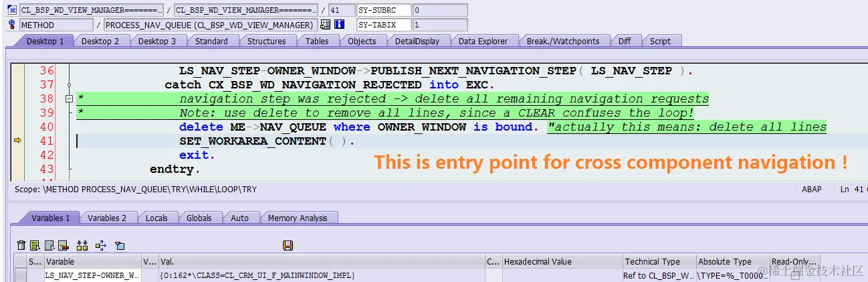Select the Memory Analysis tab

pos(298,218)
